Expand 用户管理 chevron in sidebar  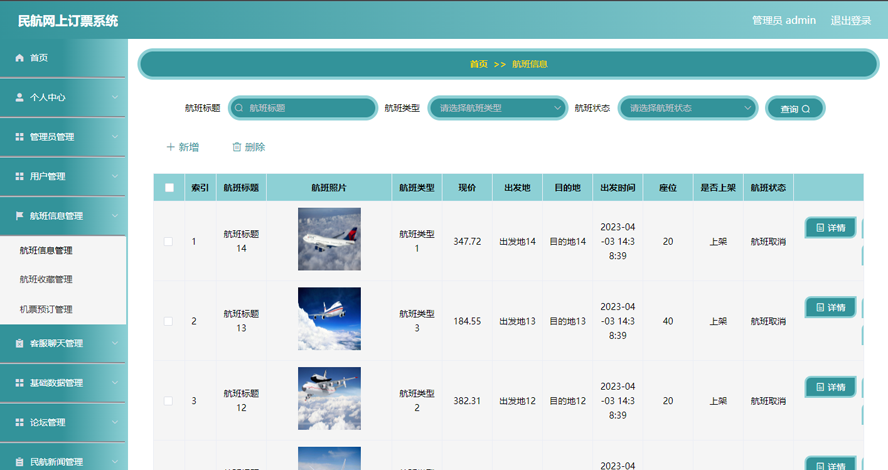tap(115, 177)
